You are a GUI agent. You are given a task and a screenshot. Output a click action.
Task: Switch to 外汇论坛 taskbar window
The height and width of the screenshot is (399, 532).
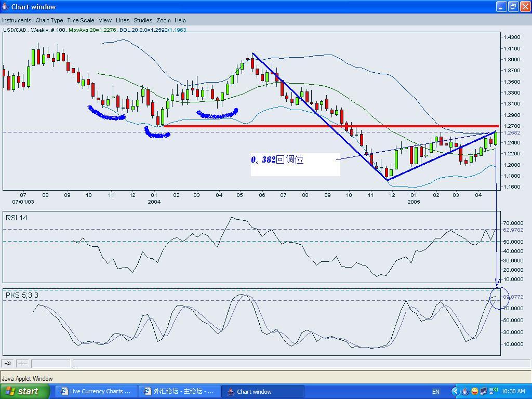[x=179, y=392]
